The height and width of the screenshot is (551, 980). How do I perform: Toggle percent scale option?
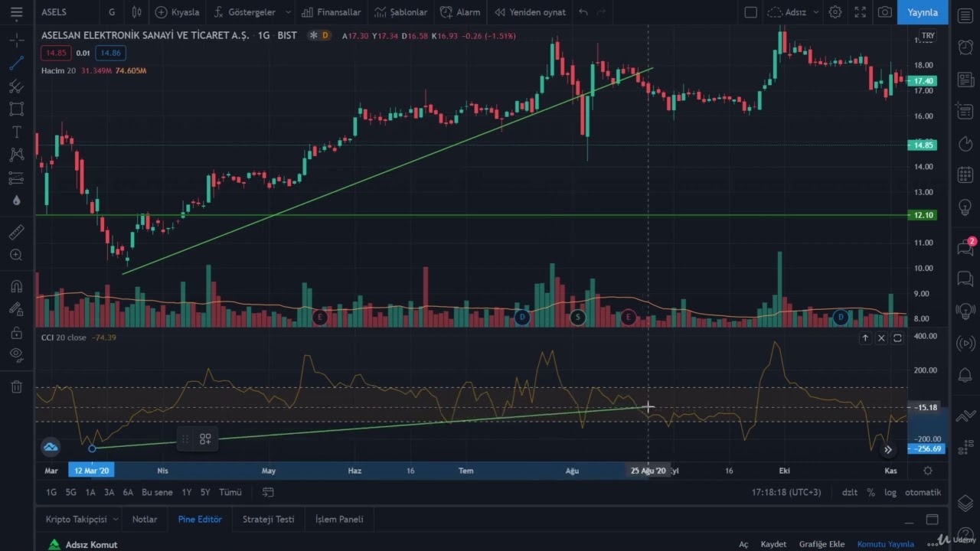coord(871,492)
